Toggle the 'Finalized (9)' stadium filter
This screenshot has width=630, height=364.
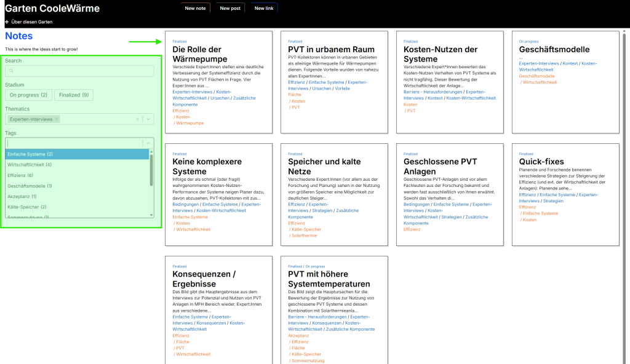(x=74, y=95)
